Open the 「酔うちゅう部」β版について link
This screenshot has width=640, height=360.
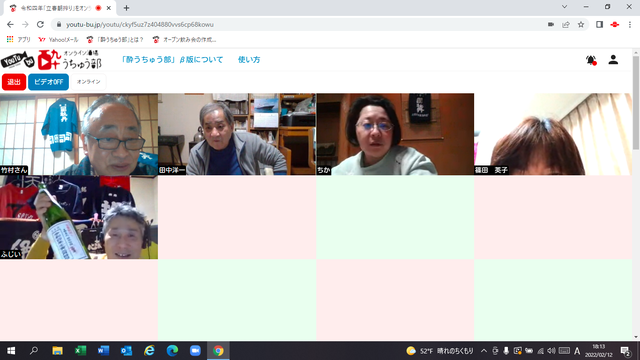point(172,60)
